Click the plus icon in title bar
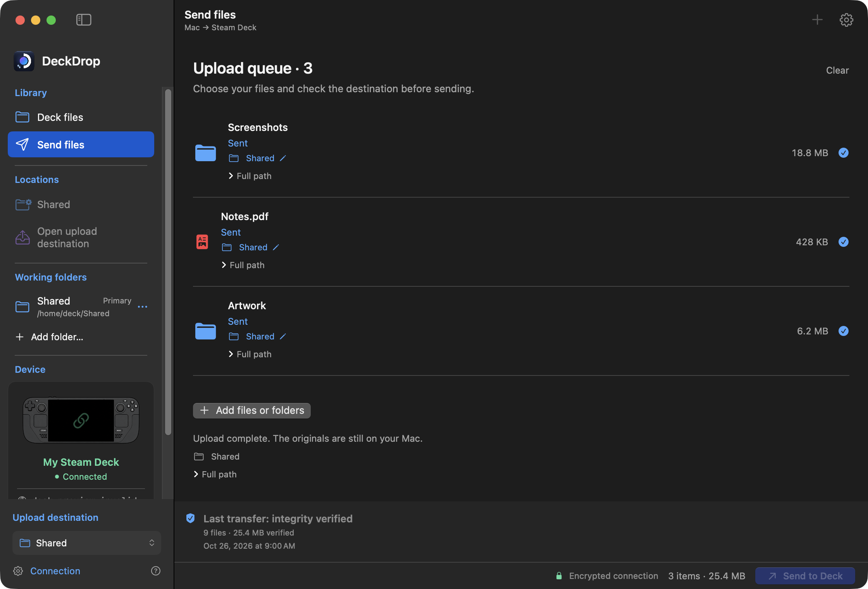 tap(817, 20)
